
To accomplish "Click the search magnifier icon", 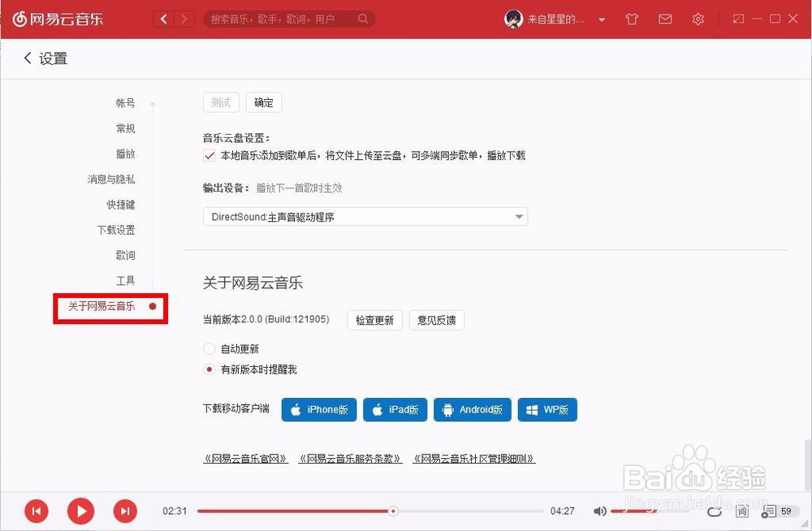I will pos(363,19).
